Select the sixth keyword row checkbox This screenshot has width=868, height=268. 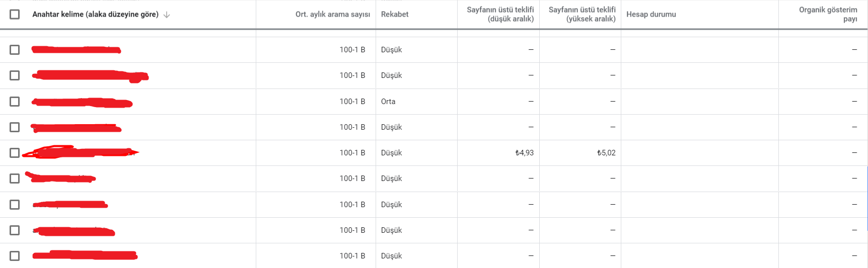[x=15, y=178]
